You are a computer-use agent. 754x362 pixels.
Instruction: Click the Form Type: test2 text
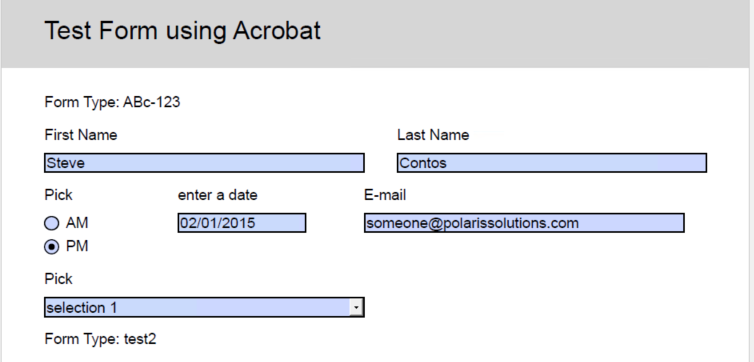101,339
